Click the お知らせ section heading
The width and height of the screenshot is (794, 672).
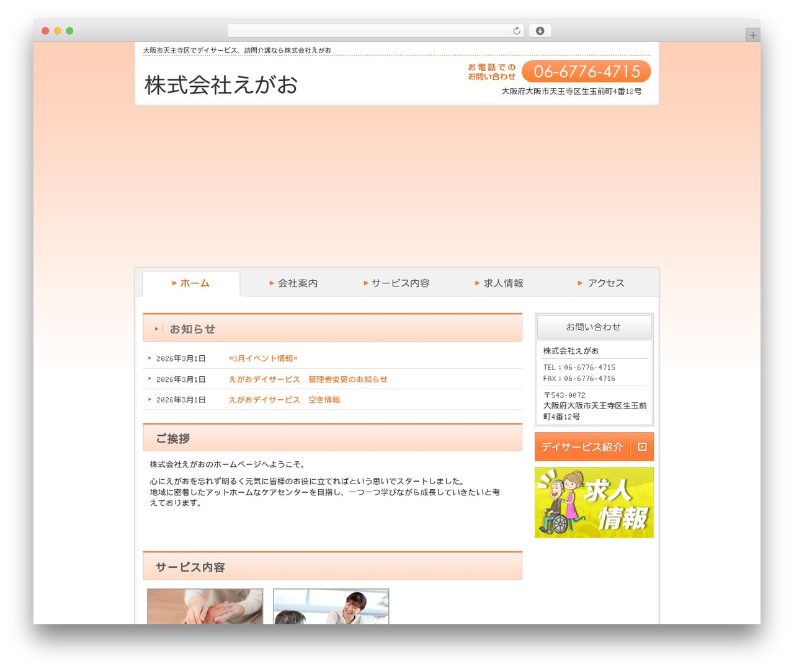point(332,328)
